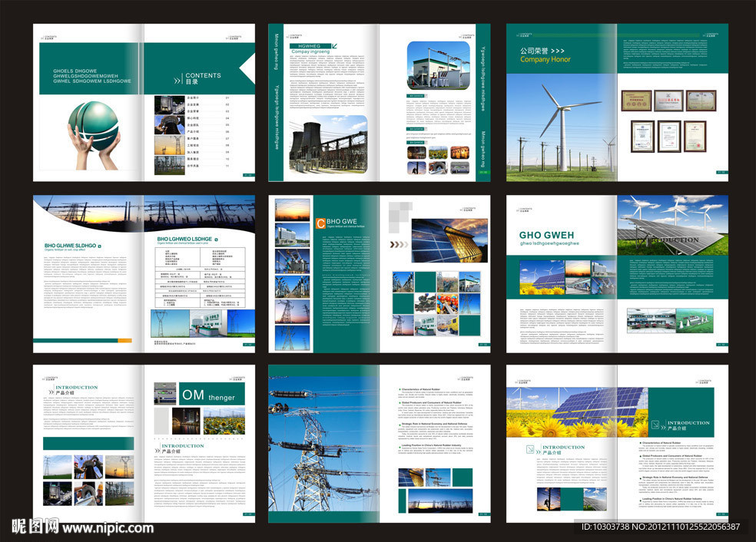Click the Compay ingroeng subtitle
Image resolution: width=756 pixels, height=542 pixels.
tap(310, 51)
